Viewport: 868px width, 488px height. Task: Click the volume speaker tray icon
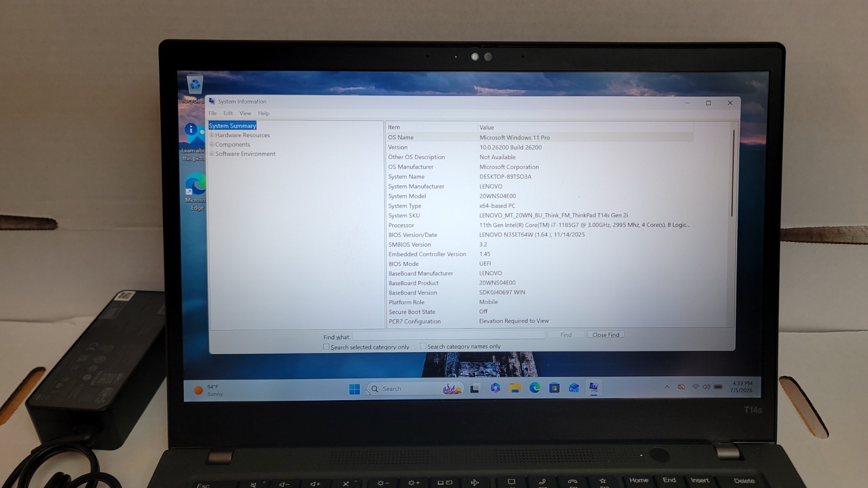coord(706,387)
